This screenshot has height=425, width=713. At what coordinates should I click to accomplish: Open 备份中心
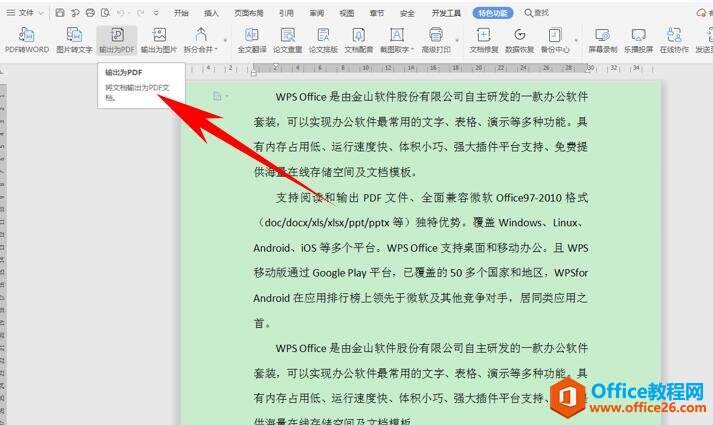point(555,40)
